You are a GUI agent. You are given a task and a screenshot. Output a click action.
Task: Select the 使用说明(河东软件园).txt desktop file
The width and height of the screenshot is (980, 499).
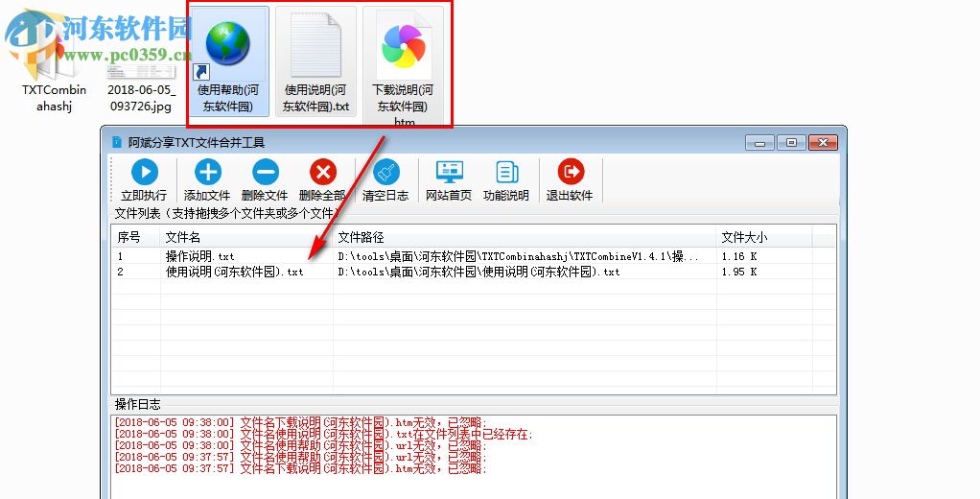pyautogui.click(x=315, y=60)
